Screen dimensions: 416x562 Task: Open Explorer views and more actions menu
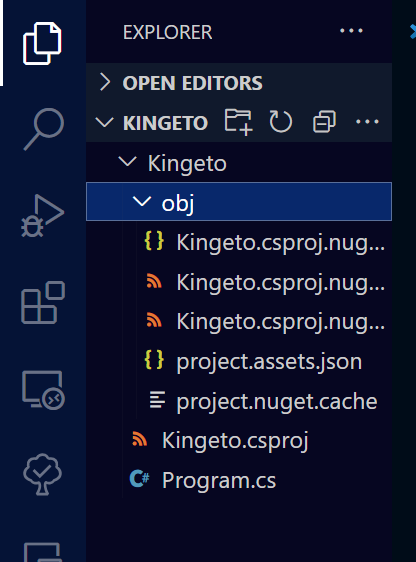coord(351,31)
